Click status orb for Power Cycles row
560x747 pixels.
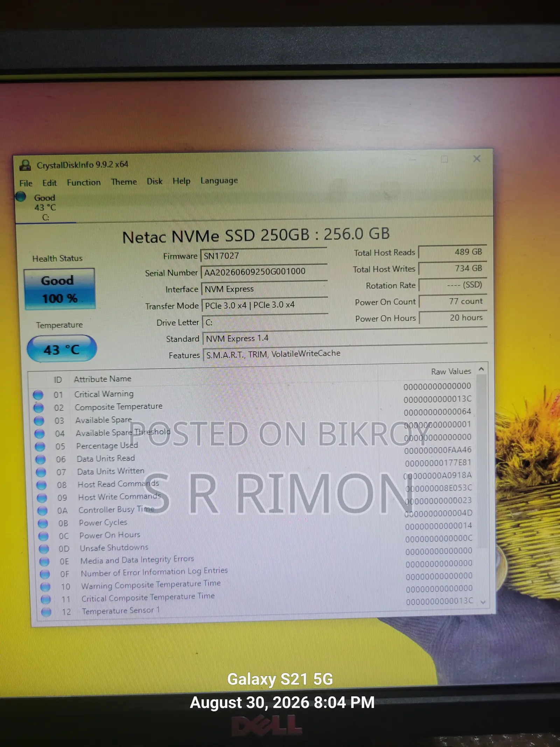(43, 523)
